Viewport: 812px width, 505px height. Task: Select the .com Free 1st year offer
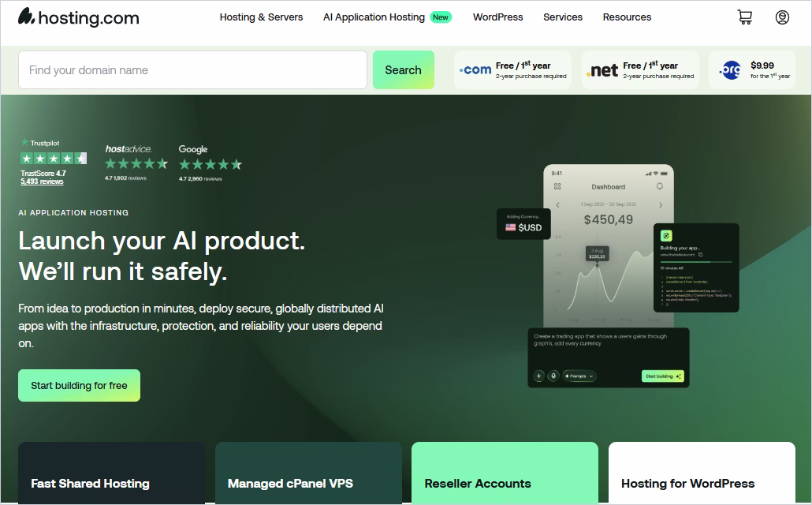[512, 70]
